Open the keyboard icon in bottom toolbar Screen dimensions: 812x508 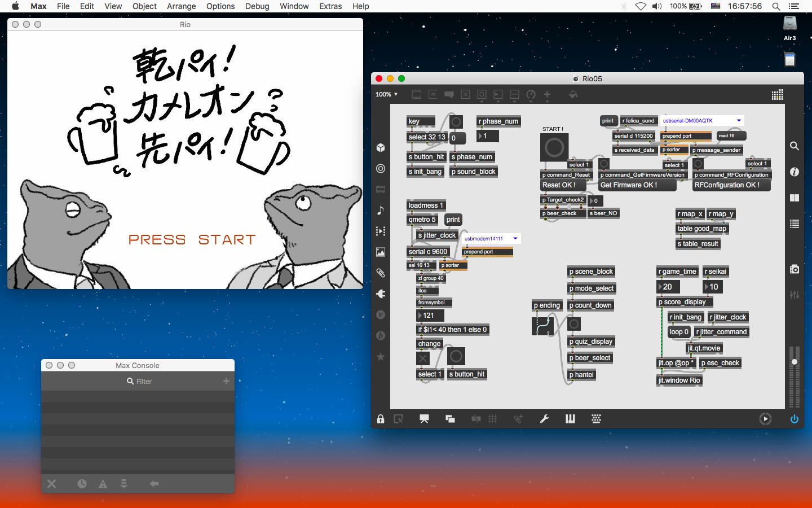click(596, 419)
